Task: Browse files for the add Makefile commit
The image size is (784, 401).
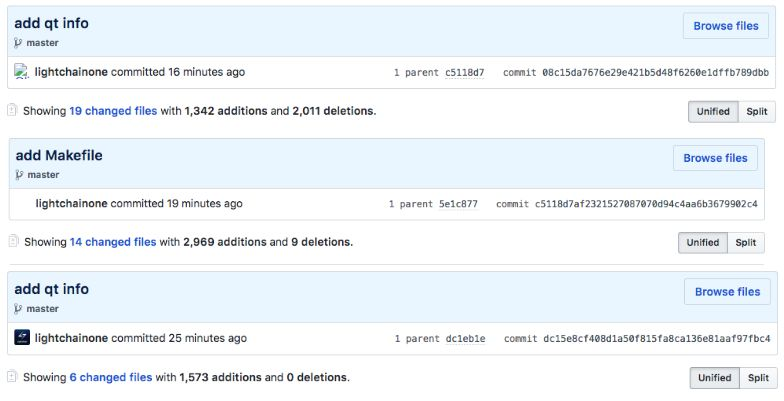Action: (715, 158)
